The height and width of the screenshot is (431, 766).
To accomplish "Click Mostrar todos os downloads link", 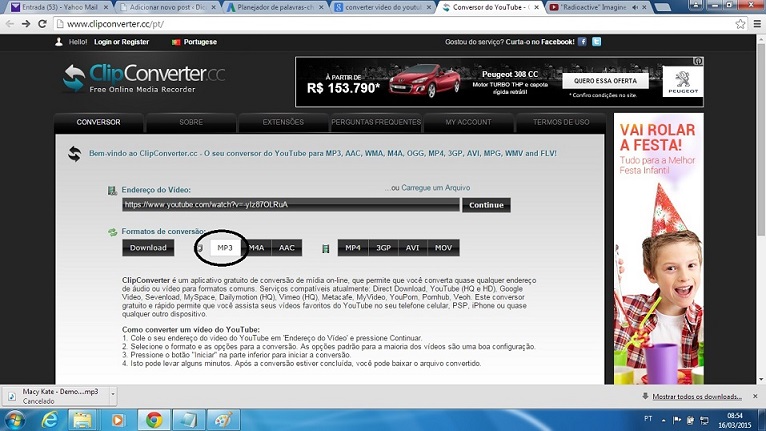I will [x=697, y=396].
